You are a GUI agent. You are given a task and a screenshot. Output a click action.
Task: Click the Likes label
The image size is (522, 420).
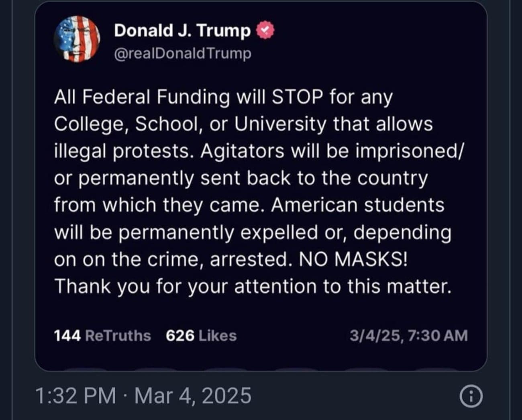click(x=217, y=336)
